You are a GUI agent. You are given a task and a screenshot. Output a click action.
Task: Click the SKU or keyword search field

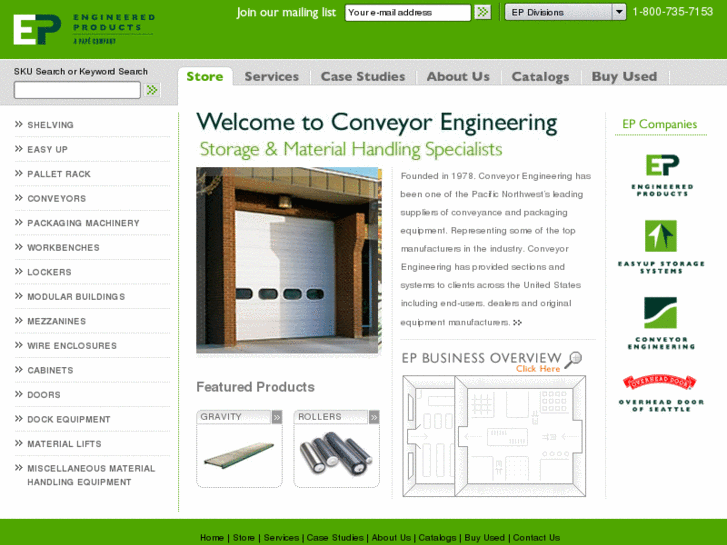77,90
